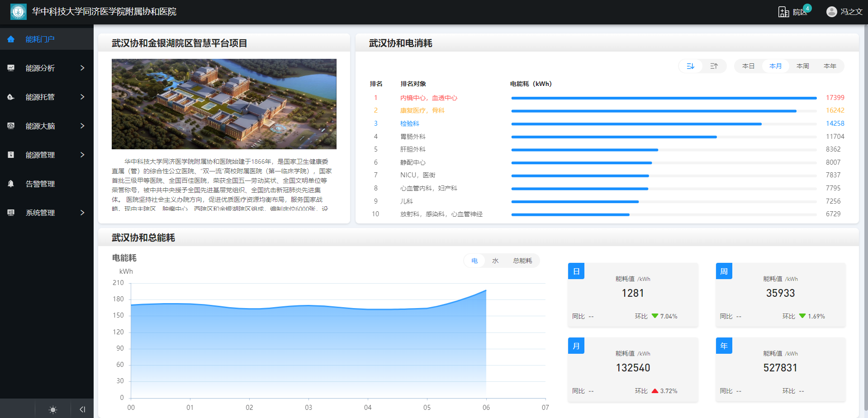The width and height of the screenshot is (868, 418).
Task: Toggle the chart to 总能耗 view
Action: coord(522,261)
